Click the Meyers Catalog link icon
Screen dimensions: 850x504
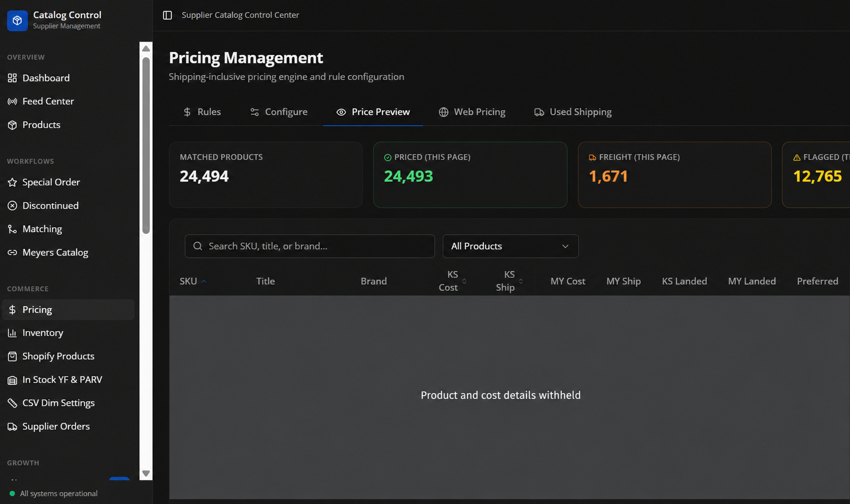(12, 253)
